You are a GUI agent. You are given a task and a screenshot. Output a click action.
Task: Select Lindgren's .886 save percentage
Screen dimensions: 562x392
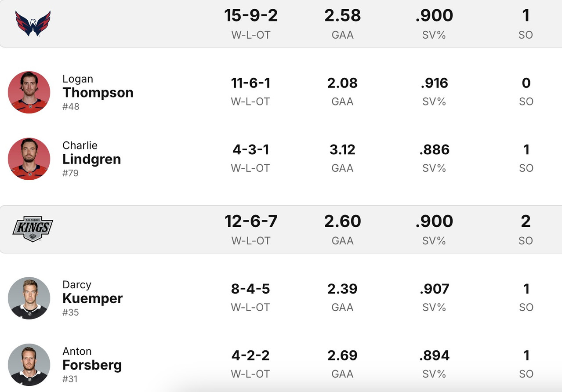tap(434, 150)
